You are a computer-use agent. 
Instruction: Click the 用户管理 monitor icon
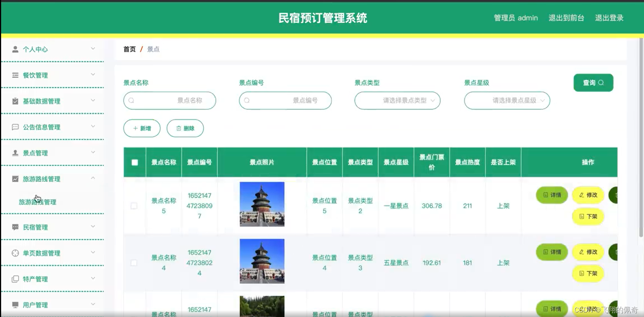[x=15, y=305]
